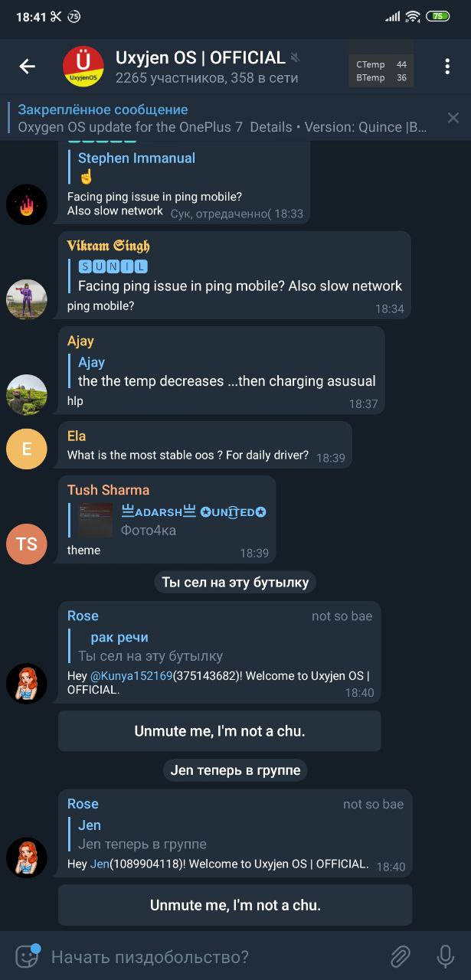Open Ela's profile avatar
The width and height of the screenshot is (471, 980).
(x=27, y=449)
